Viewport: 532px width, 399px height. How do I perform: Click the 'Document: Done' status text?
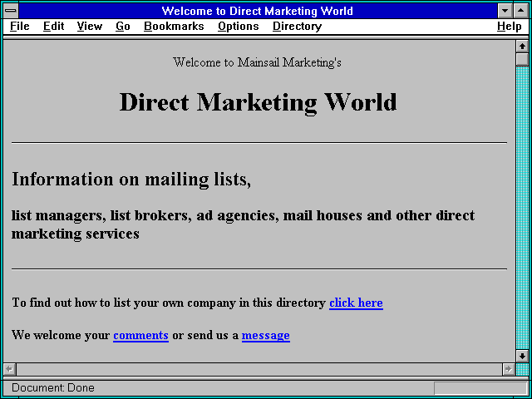(53, 387)
